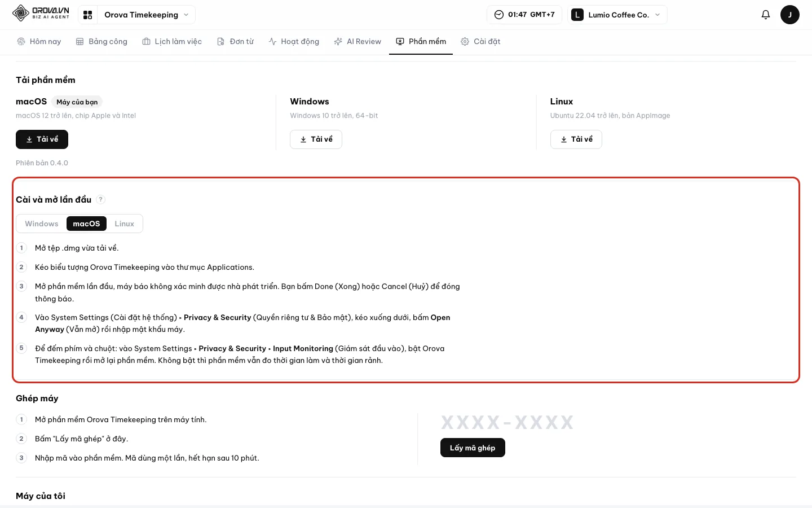Open the Bảng công tab
The image size is (812, 508).
tap(101, 41)
